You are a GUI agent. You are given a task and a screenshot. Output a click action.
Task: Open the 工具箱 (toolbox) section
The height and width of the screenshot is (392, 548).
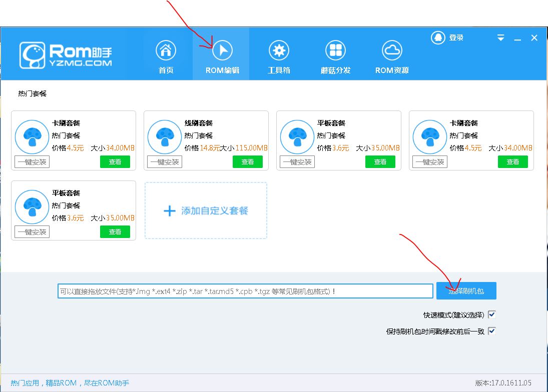click(x=279, y=53)
